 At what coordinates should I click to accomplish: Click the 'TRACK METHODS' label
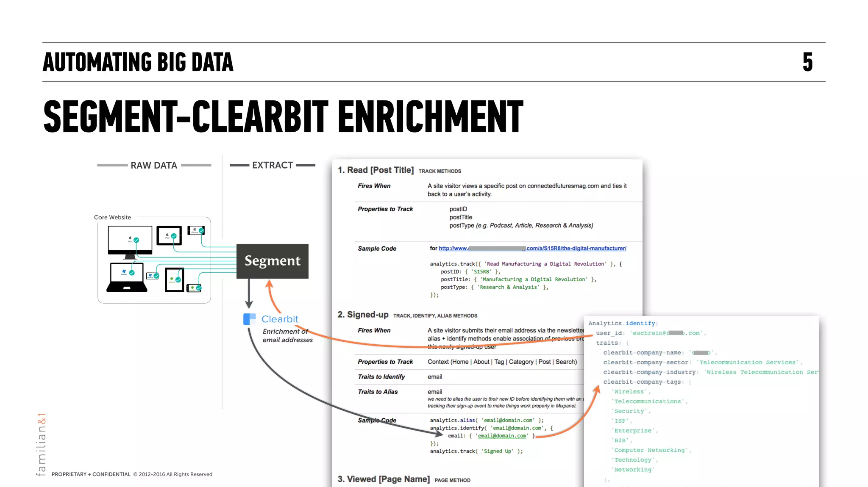(440, 171)
